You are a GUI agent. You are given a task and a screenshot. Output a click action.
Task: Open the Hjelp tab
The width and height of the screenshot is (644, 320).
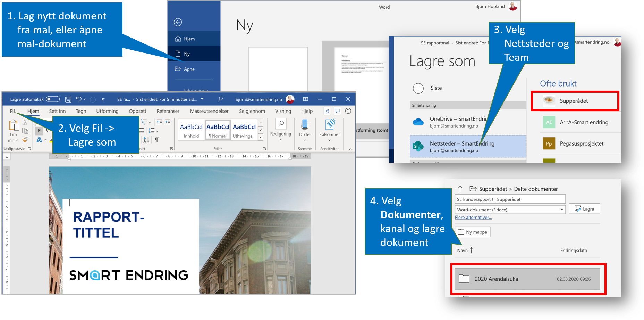pos(307,111)
